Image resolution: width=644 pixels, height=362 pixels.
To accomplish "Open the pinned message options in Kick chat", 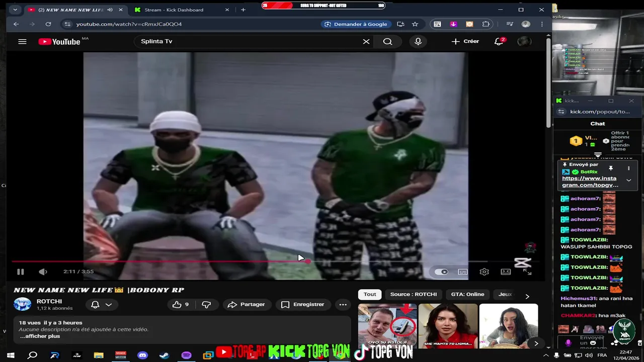I will click(628, 169).
